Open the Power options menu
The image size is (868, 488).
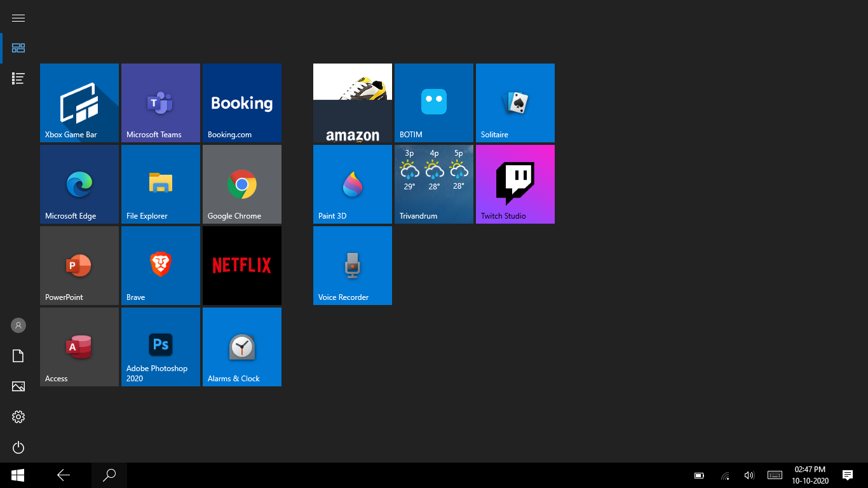tap(18, 447)
